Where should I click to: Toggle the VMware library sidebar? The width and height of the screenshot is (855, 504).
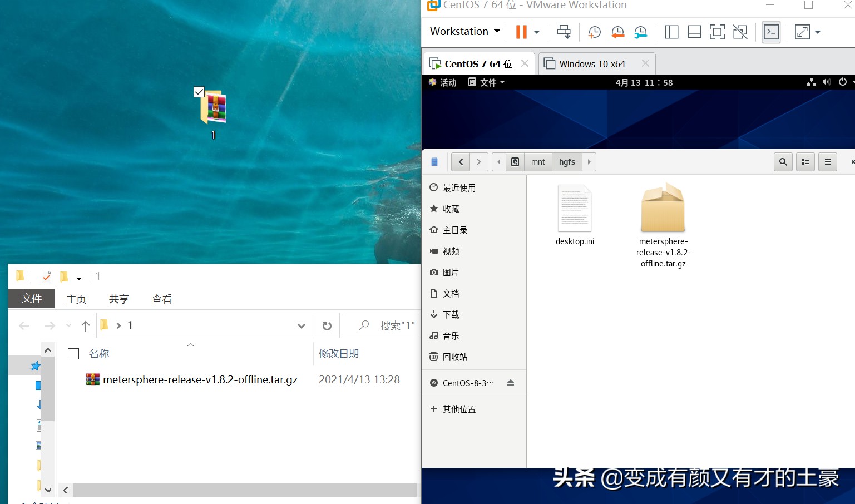coord(671,32)
